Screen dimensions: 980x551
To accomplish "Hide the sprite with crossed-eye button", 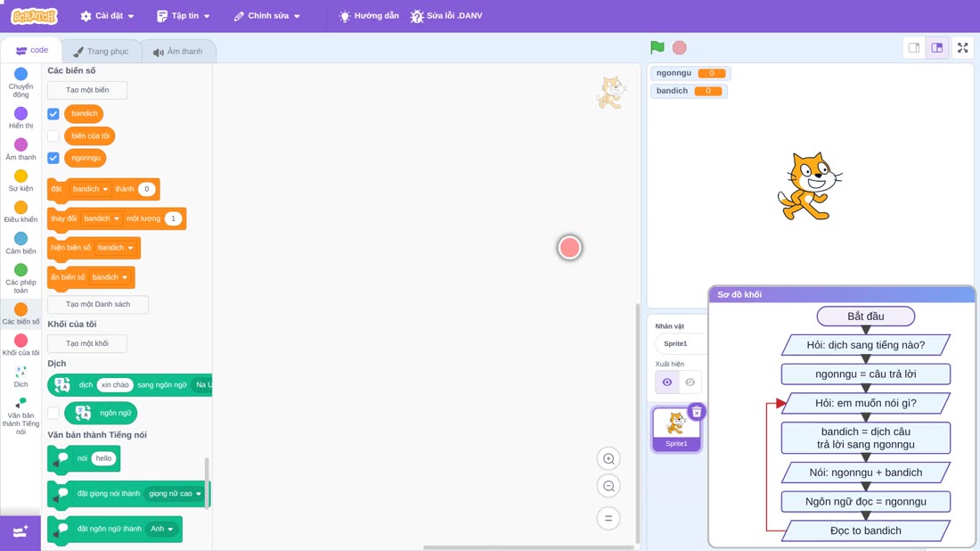I will click(x=690, y=382).
